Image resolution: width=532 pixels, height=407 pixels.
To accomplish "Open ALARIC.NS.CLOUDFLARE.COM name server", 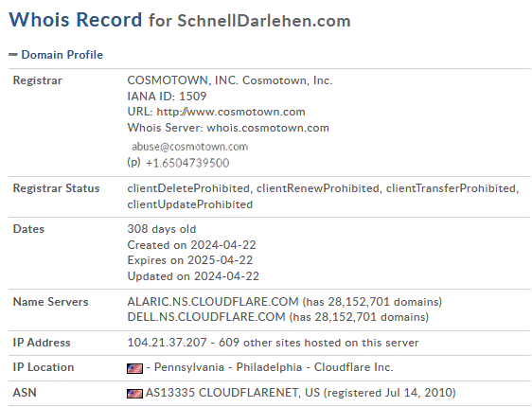I will pos(213,302).
